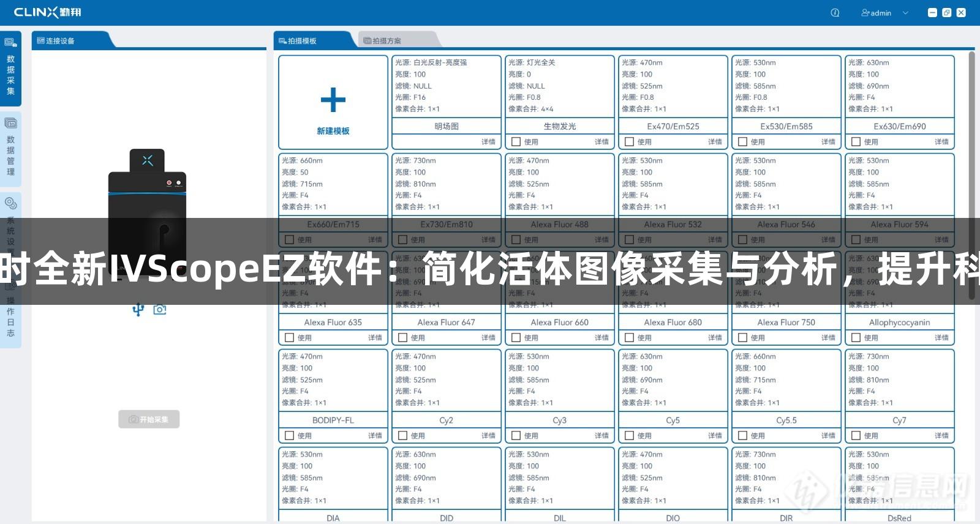Check 使用 for Alexa Fluor 680
Screen dimensions: 980x524
[x=629, y=337]
